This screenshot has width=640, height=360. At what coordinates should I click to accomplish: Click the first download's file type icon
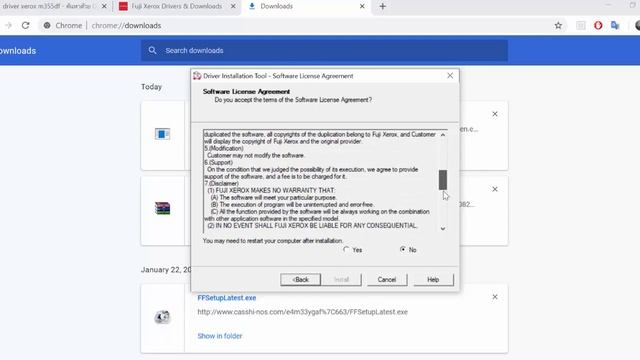pyautogui.click(x=162, y=134)
